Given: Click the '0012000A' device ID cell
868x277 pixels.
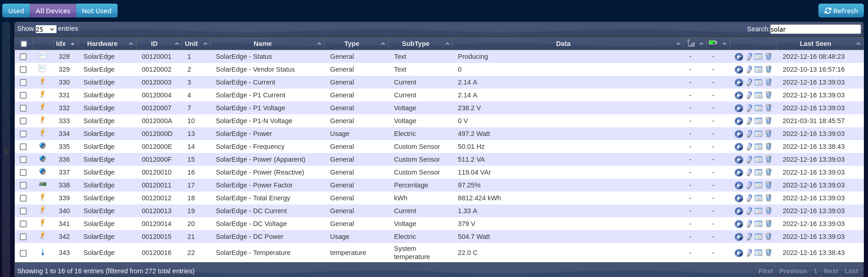Looking at the screenshot, I should point(157,121).
